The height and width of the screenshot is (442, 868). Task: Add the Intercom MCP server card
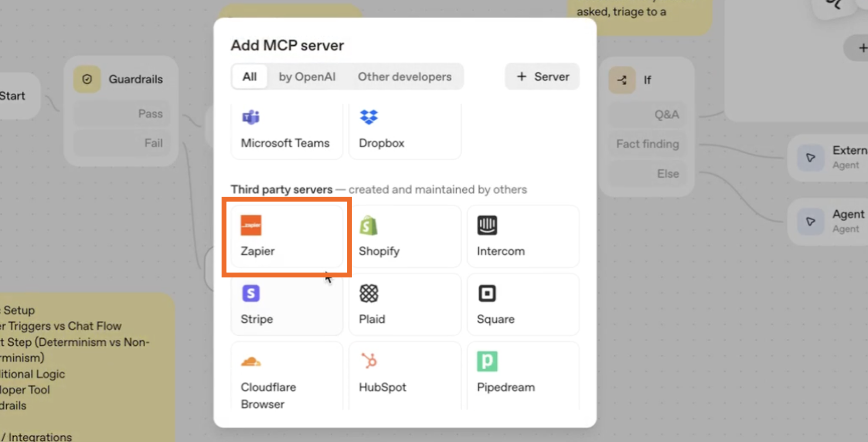coord(523,236)
